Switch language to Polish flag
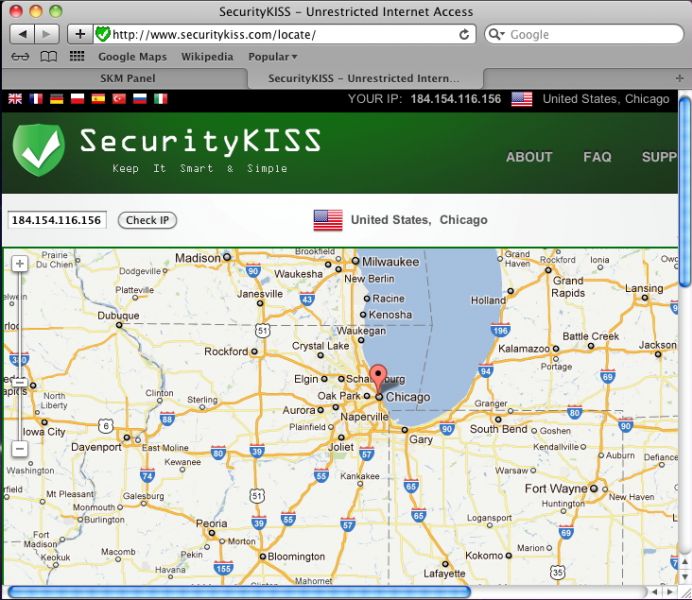The height and width of the screenshot is (600, 692). click(77, 98)
